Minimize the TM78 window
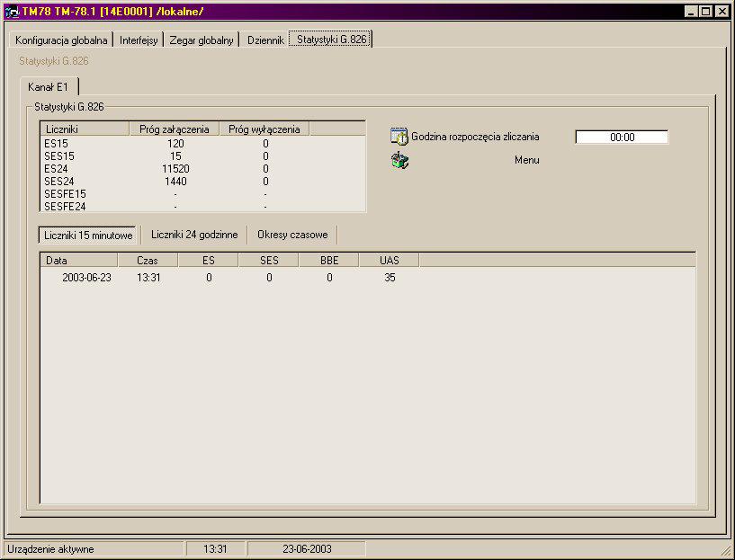 [x=691, y=12]
